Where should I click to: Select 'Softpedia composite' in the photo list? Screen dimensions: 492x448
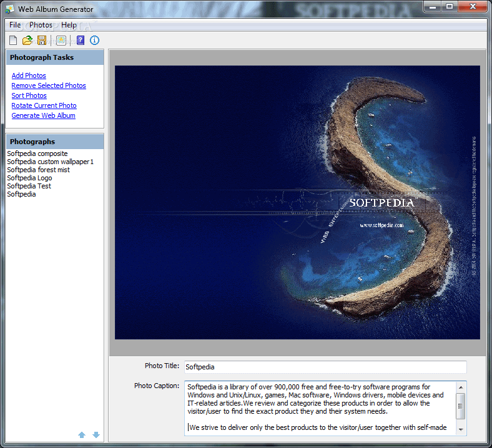37,153
